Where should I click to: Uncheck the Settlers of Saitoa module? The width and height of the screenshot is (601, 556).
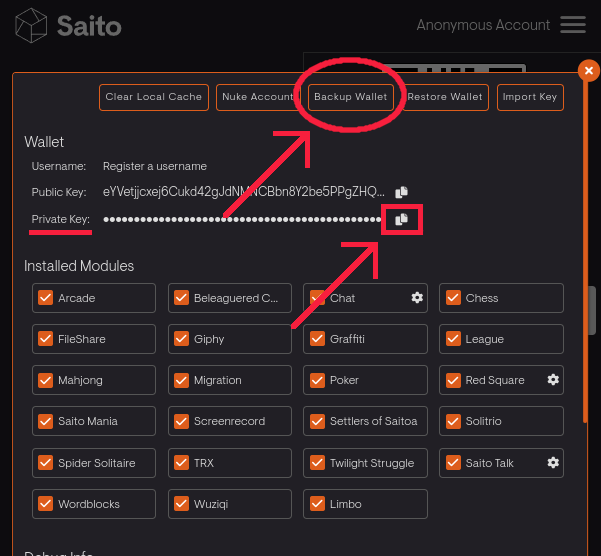tap(317, 421)
